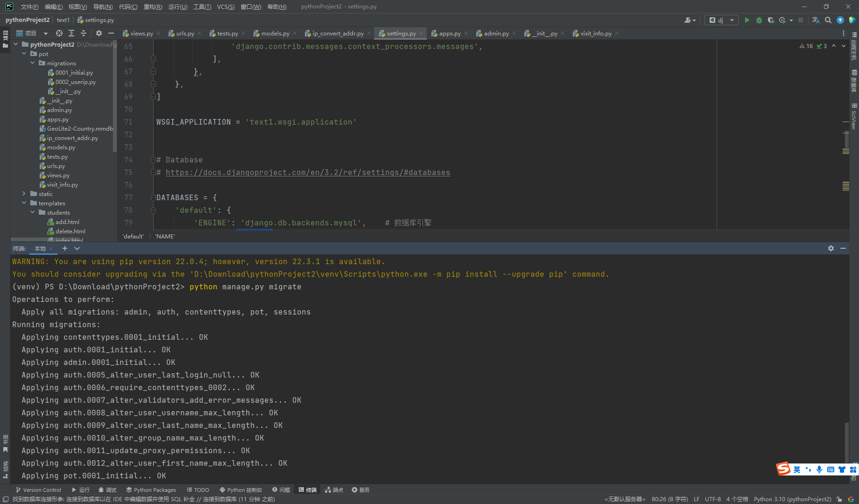The width and height of the screenshot is (859, 504).
Task: Open the project panel settings gear
Action: point(99,33)
